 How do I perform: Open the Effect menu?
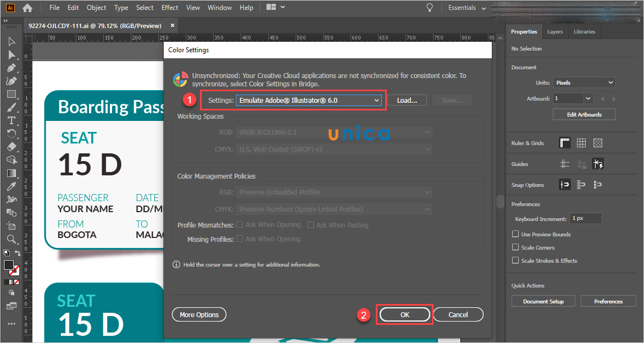pyautogui.click(x=170, y=8)
